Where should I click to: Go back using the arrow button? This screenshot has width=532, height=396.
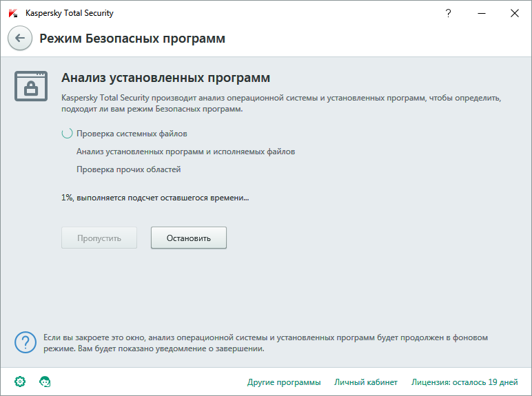pos(20,38)
